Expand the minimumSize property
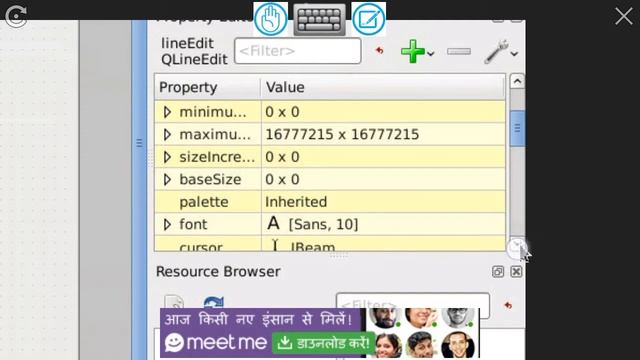 (167, 112)
